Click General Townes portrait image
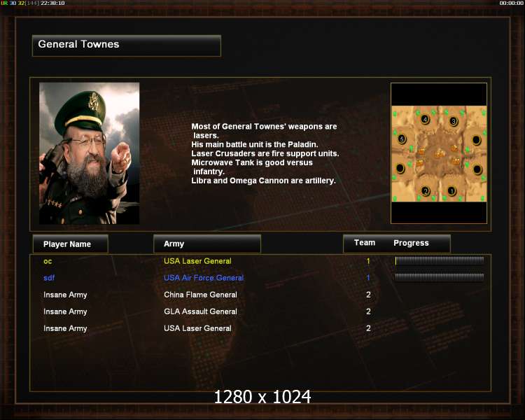 (x=90, y=153)
